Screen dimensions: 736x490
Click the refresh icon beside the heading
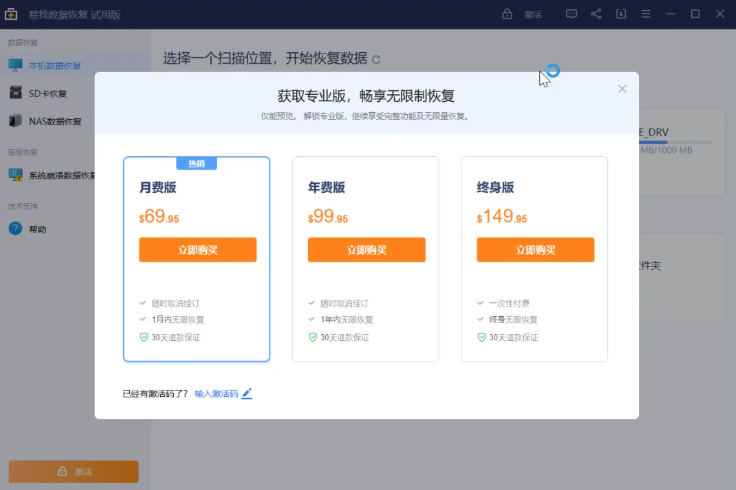(x=376, y=60)
